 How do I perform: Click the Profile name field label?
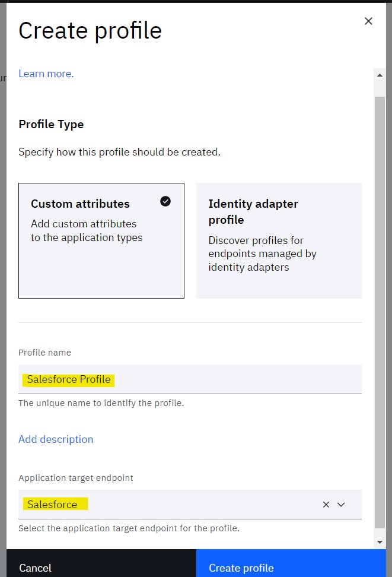pyautogui.click(x=44, y=353)
